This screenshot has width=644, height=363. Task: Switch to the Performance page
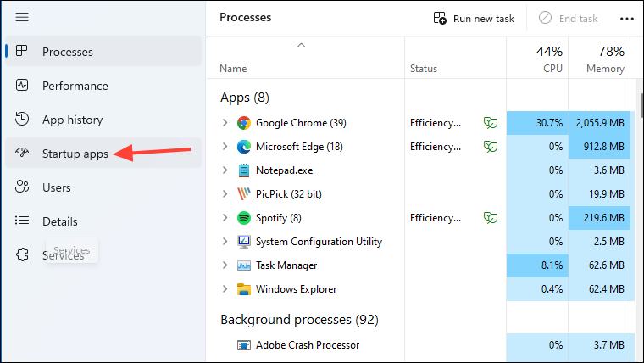75,86
